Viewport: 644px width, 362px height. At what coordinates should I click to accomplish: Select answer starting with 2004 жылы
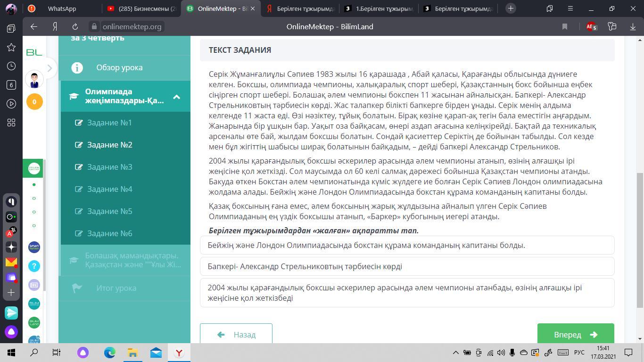pos(407,293)
